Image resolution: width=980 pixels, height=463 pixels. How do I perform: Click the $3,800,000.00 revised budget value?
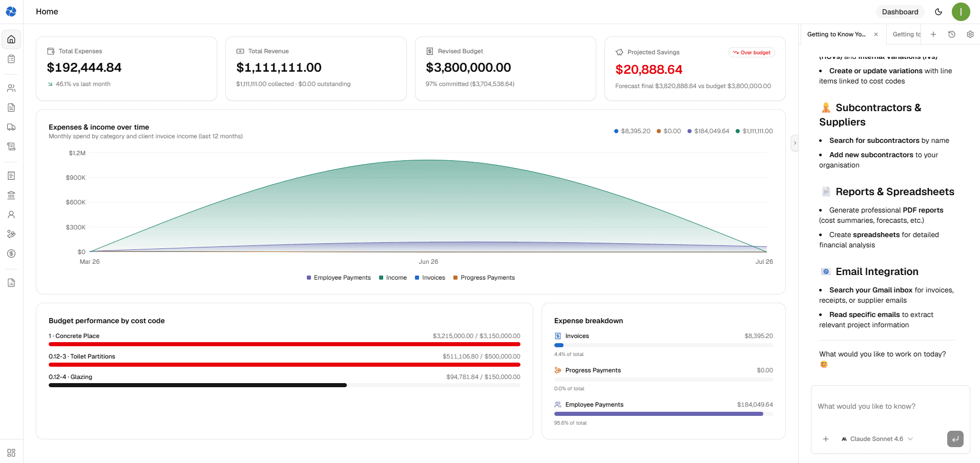pyautogui.click(x=469, y=68)
